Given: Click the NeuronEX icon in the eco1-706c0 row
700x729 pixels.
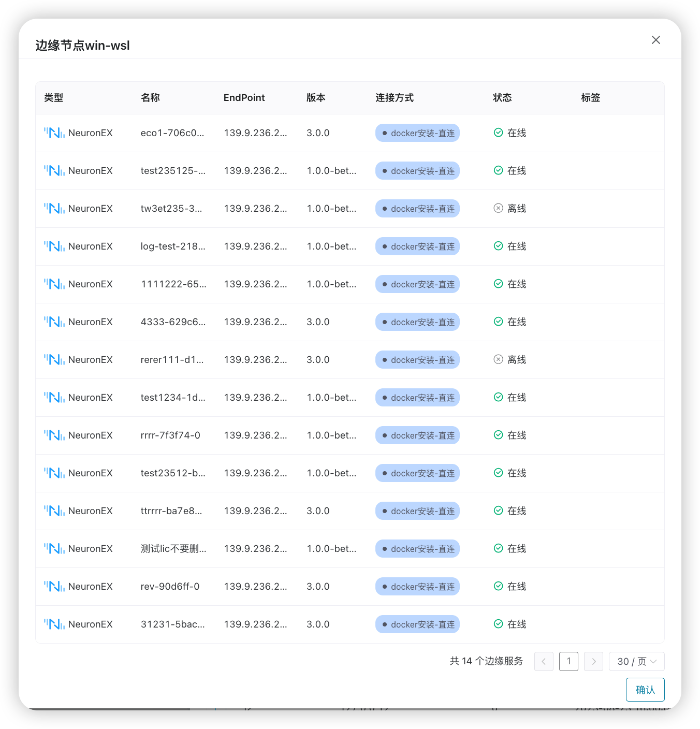Looking at the screenshot, I should pos(54,133).
